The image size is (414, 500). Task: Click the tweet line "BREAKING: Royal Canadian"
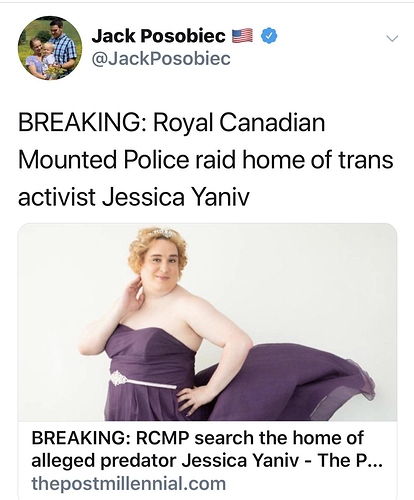[x=171, y=123]
